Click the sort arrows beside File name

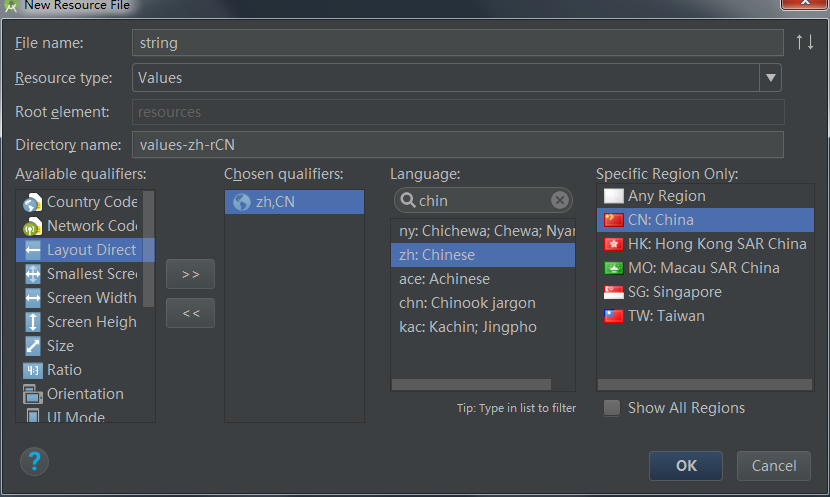(x=805, y=42)
